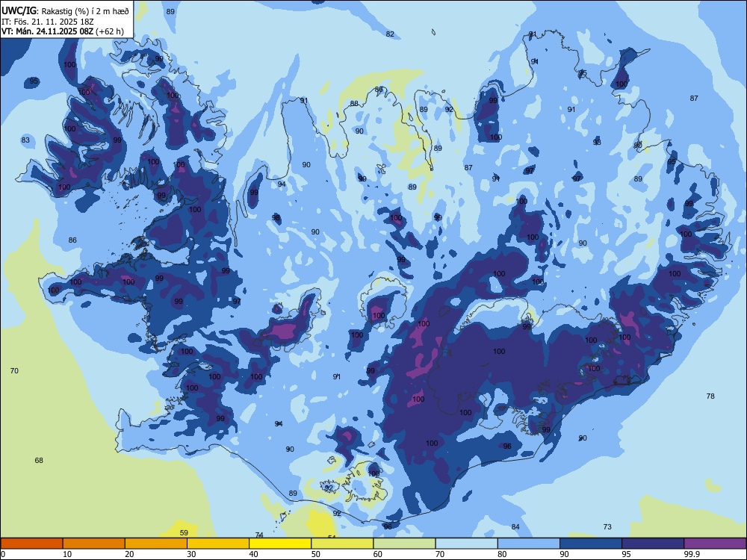Click the legend tick label '30'
Image resolution: width=747 pixels, height=560 pixels.
pyautogui.click(x=191, y=554)
